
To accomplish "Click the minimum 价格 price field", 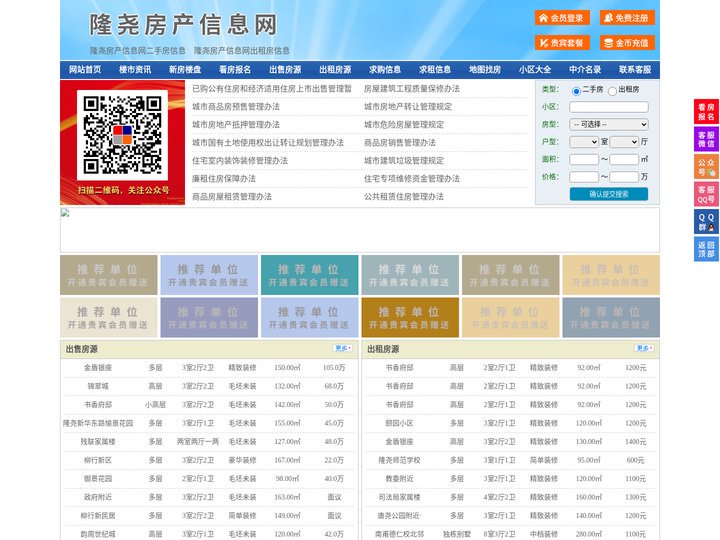I will 584,177.
